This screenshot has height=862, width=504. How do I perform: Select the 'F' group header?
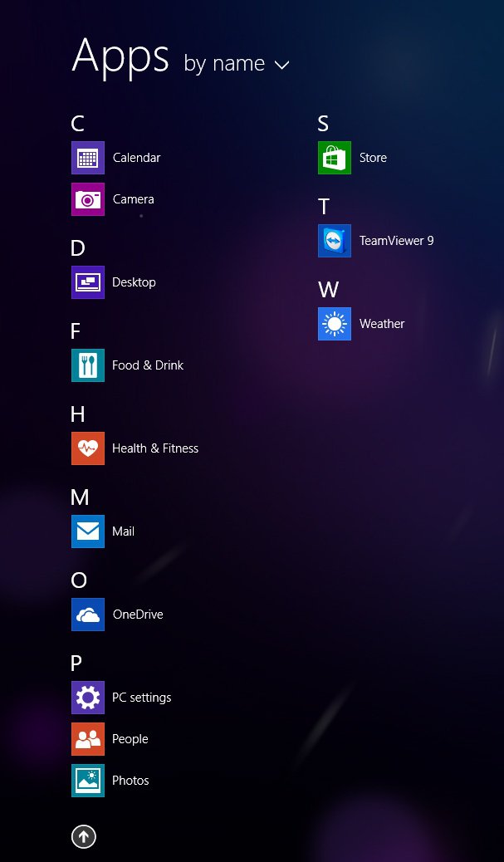pos(76,331)
